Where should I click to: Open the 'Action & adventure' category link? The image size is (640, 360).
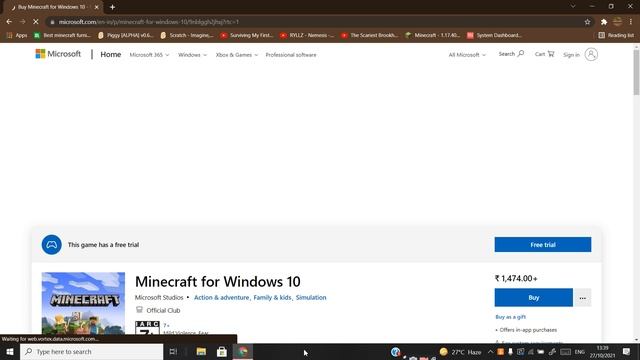222,298
